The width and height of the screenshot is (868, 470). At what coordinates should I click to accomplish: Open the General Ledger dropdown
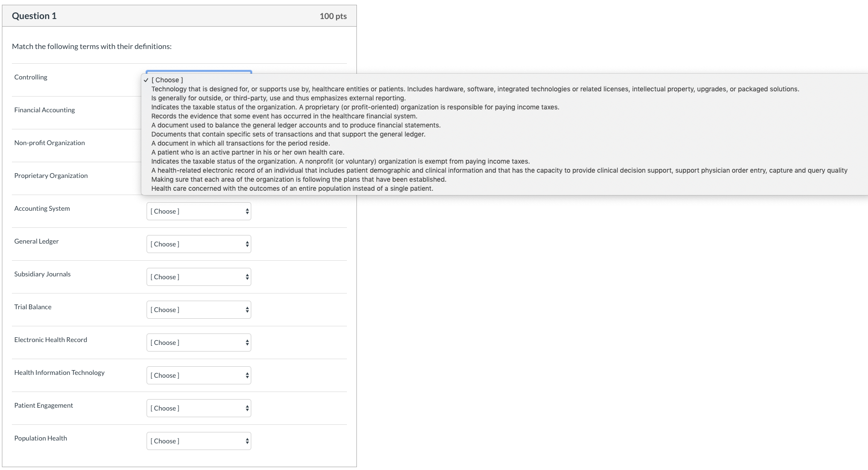click(x=199, y=244)
